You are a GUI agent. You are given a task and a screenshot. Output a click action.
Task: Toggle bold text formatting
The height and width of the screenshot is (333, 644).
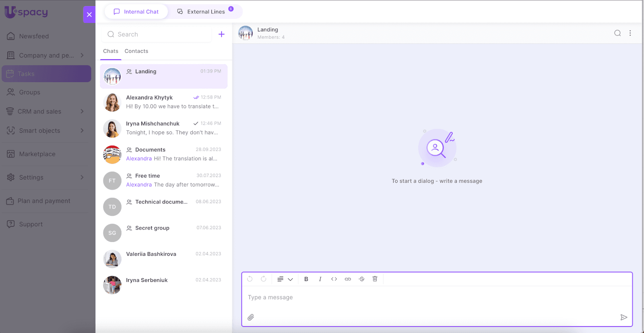tap(306, 279)
